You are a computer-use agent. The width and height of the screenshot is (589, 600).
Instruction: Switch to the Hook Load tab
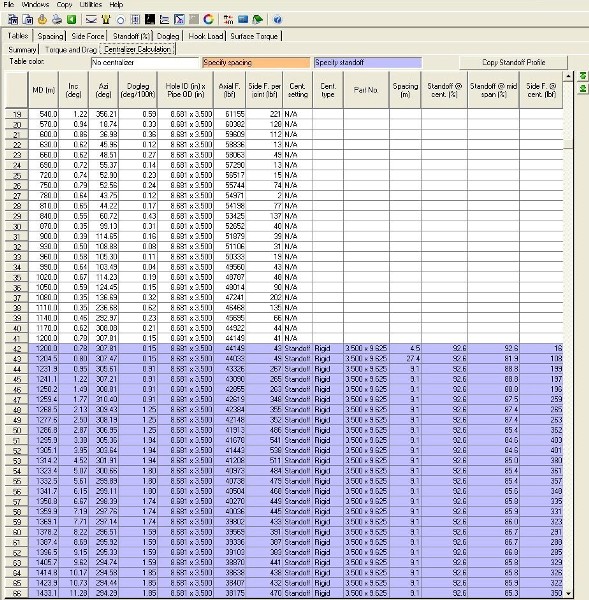(x=206, y=36)
